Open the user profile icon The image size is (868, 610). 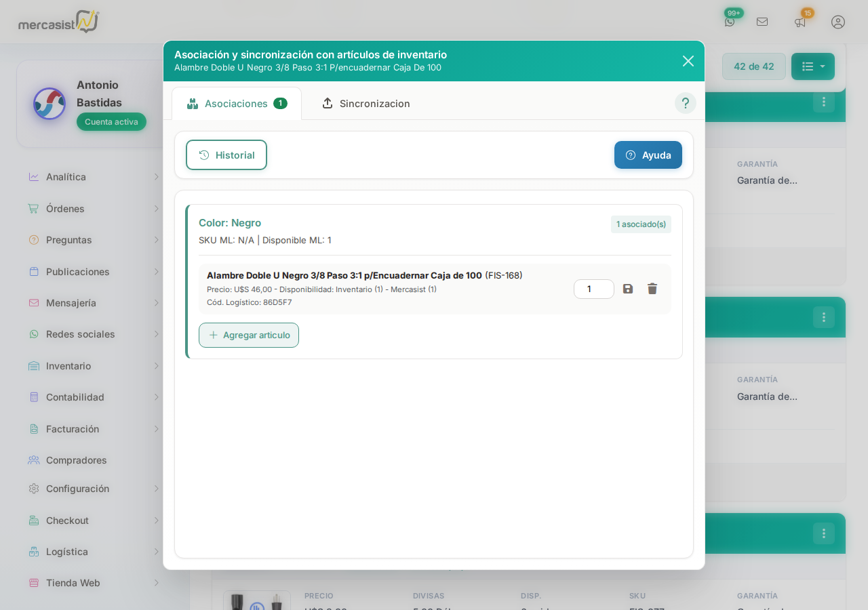[838, 22]
